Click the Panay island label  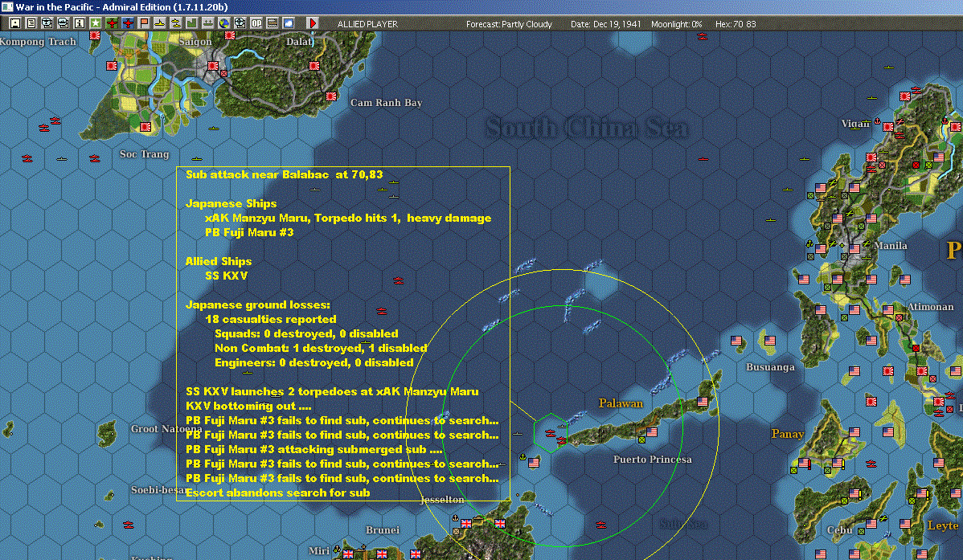pyautogui.click(x=787, y=434)
